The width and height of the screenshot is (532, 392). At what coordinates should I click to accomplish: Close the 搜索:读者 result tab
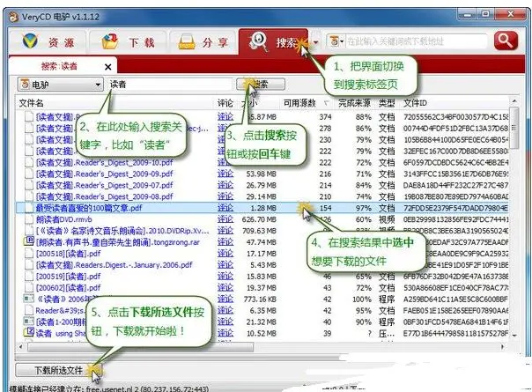pyautogui.click(x=107, y=67)
